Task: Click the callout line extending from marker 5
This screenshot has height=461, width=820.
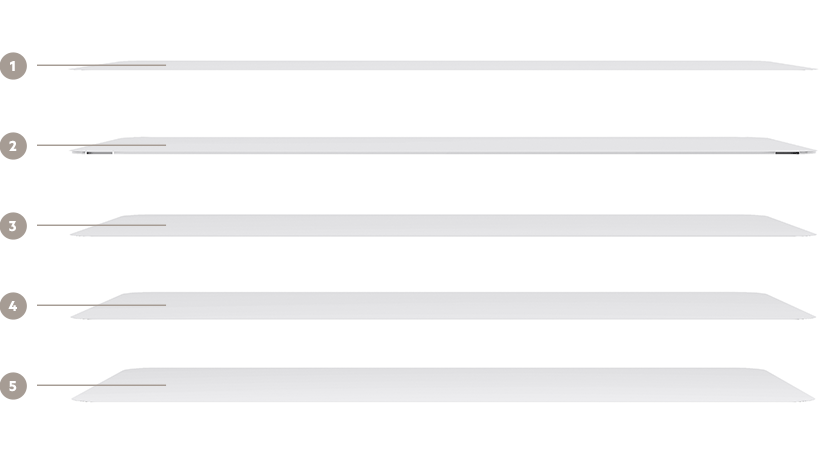Action: click(x=101, y=385)
